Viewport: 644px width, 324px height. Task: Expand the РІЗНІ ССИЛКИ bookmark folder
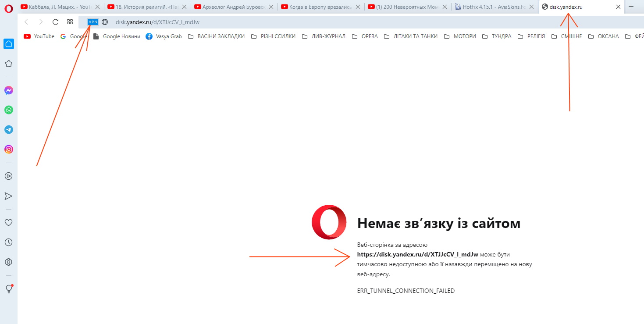point(273,36)
